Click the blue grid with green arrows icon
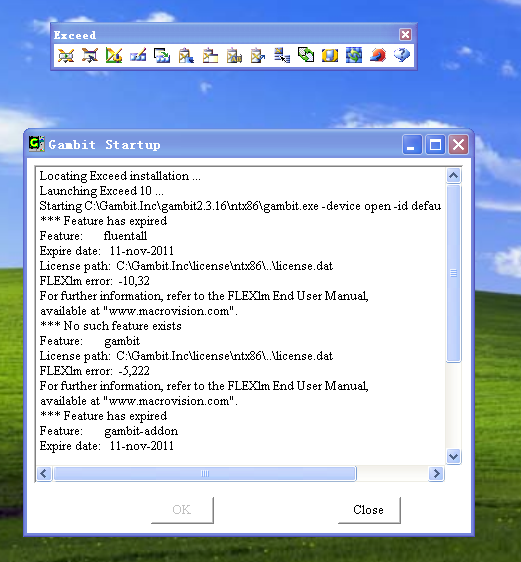 click(354, 56)
